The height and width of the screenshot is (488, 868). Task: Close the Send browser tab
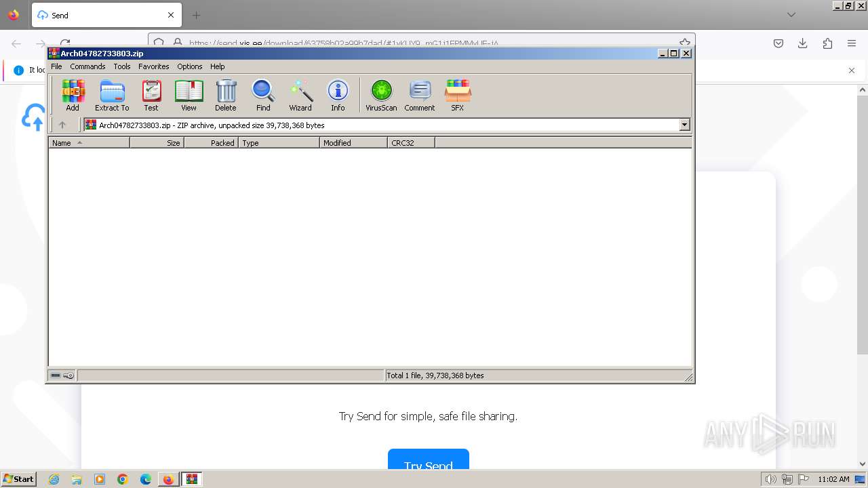(x=171, y=15)
